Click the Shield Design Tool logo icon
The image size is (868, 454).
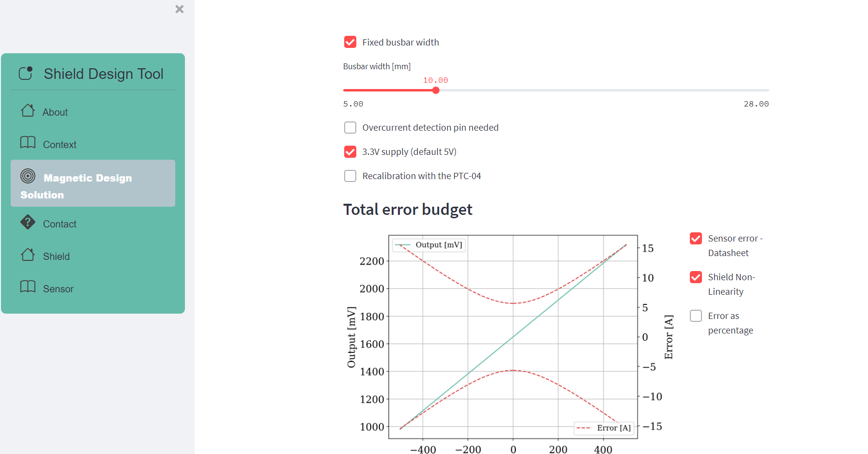point(26,73)
